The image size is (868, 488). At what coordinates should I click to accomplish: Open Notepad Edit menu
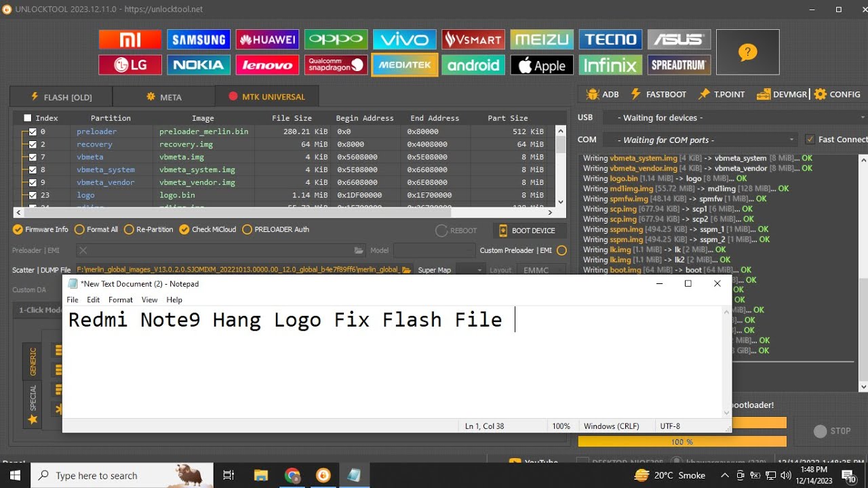[93, 300]
